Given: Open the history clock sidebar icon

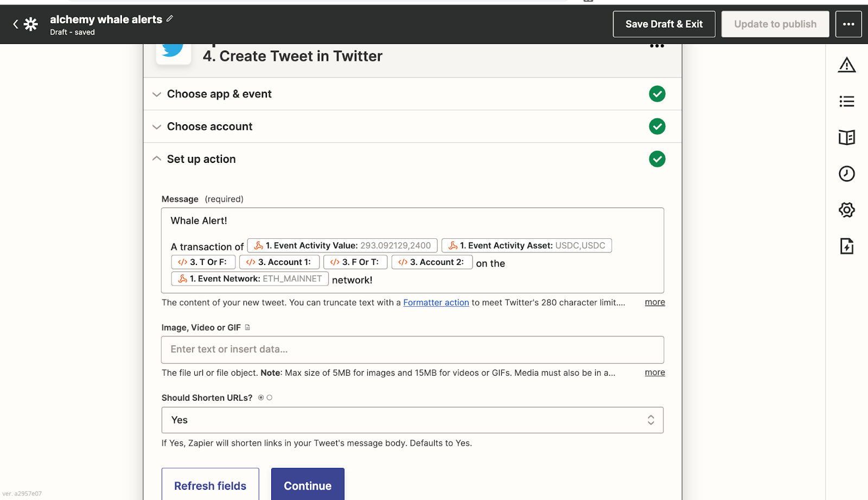Looking at the screenshot, I should pos(846,174).
